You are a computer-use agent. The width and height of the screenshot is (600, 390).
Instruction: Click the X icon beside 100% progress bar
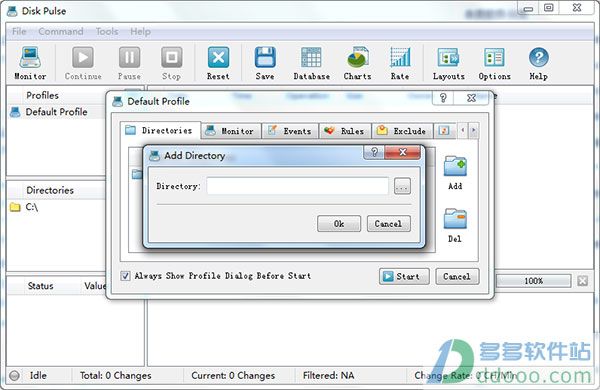[582, 281]
